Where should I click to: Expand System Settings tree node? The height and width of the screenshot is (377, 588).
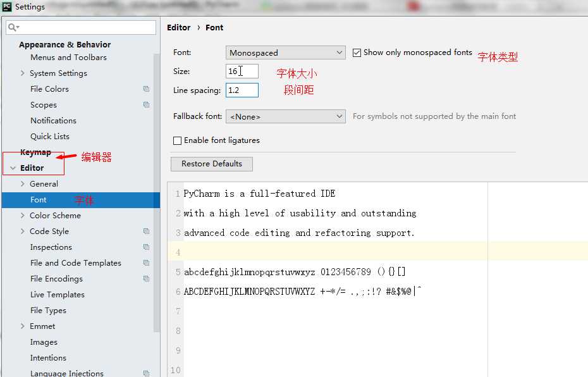coord(23,73)
